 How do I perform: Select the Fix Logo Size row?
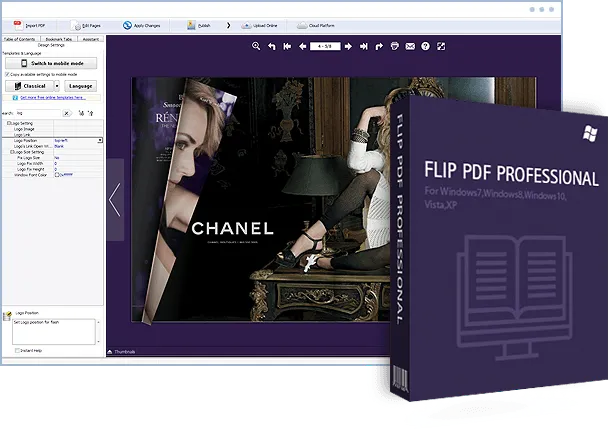53,158
